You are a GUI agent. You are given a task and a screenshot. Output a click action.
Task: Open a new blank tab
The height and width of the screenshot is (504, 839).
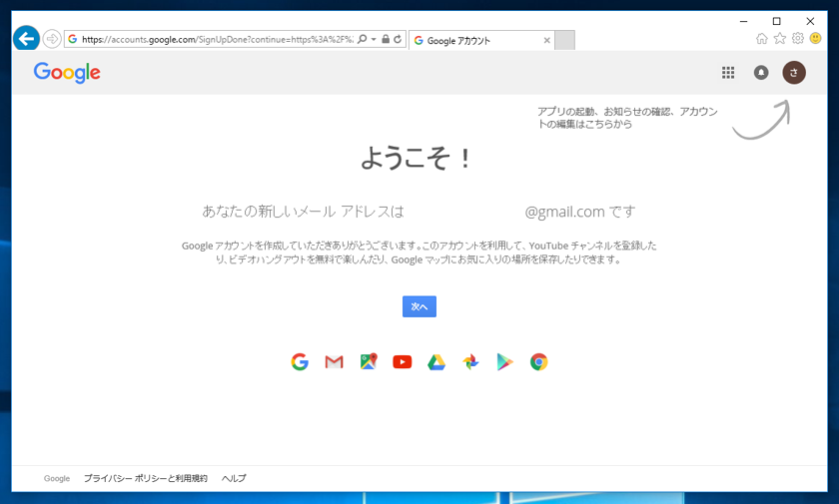pos(564,40)
